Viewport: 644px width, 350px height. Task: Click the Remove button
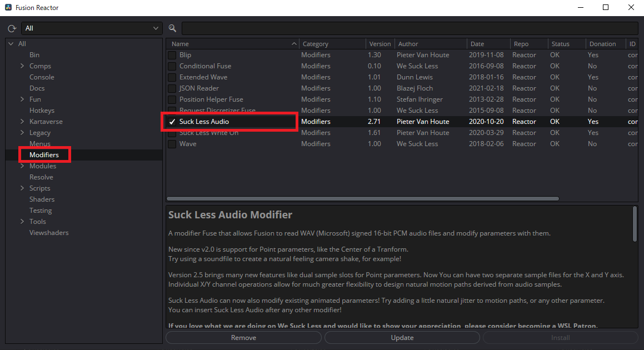(243, 338)
